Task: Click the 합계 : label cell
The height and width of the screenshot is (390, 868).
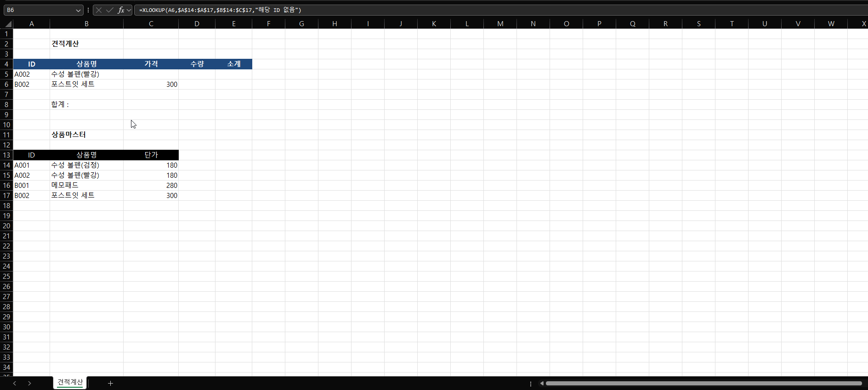Action: (x=86, y=104)
